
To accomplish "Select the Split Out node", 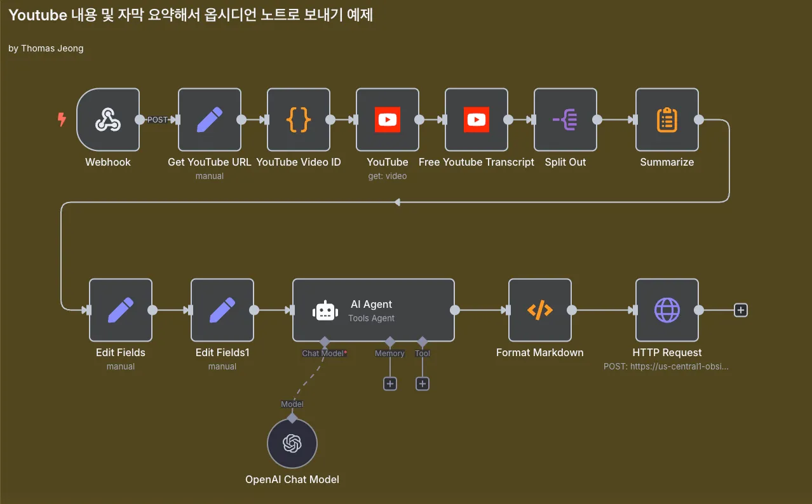I will click(x=565, y=119).
